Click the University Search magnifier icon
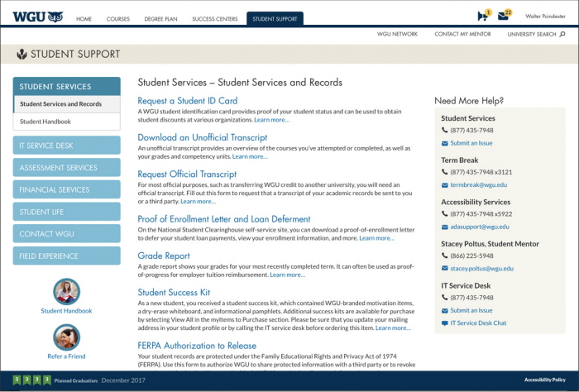Image resolution: width=579 pixels, height=392 pixels. pos(562,34)
